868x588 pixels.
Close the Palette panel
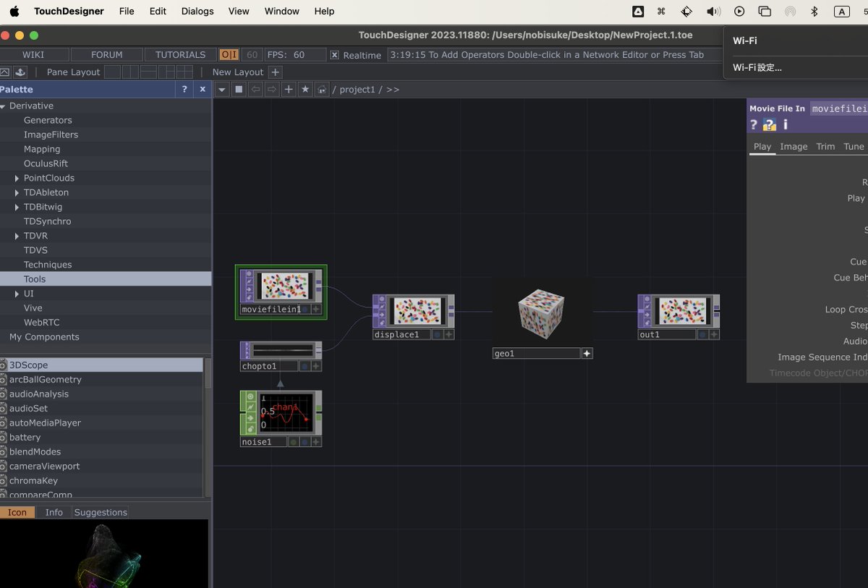(x=203, y=89)
